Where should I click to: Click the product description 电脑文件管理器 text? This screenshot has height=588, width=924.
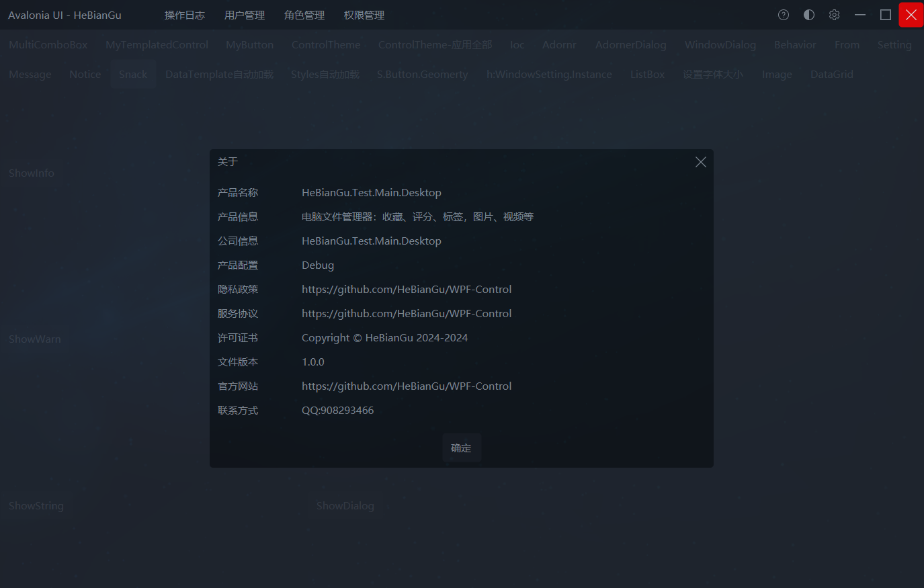[417, 217]
